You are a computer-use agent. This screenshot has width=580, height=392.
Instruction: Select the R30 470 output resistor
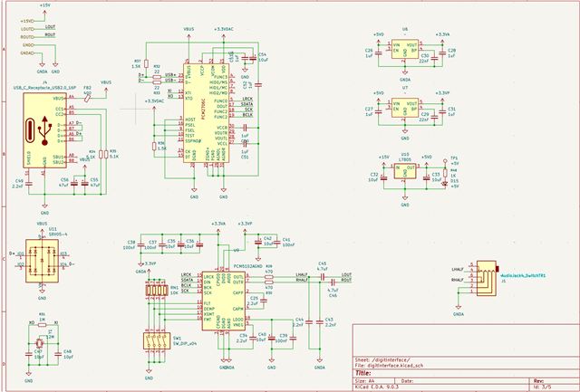[269, 282]
